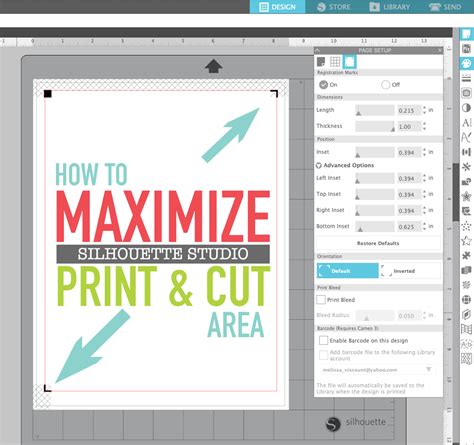474x445 pixels.
Task: Click the vertical canvas scrollbar thumb
Action: click(456, 192)
